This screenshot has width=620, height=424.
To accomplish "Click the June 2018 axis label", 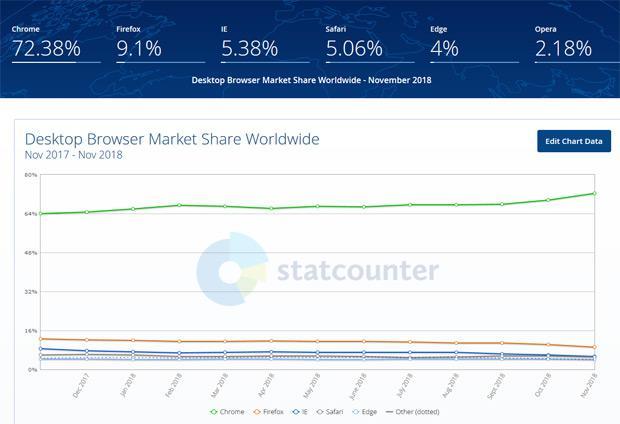I will (x=358, y=386).
